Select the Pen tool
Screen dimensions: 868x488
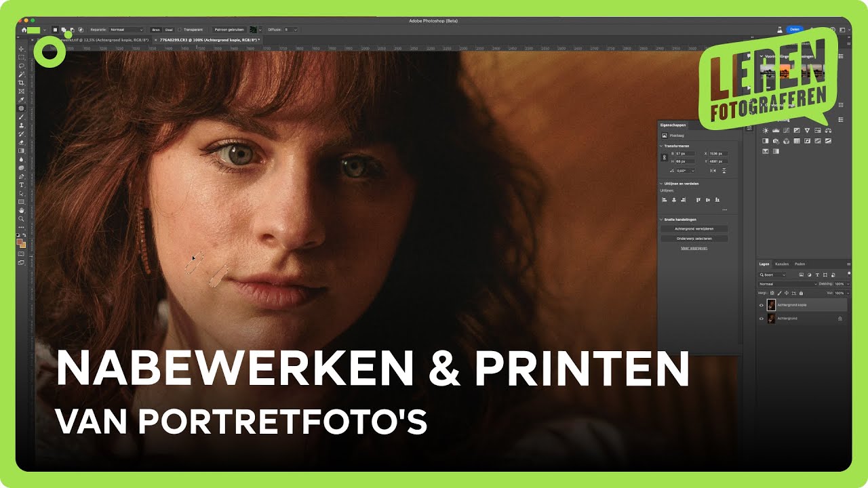point(21,176)
